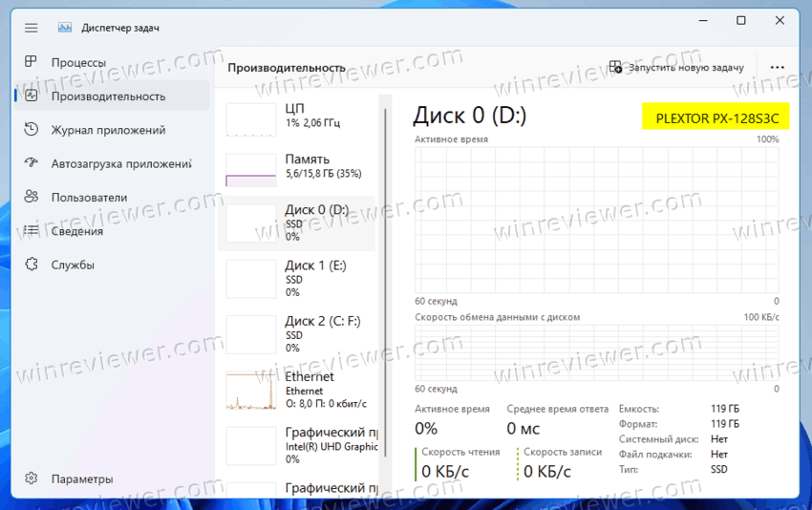Select the Производительность sidebar icon
Viewport: 812px width, 510px height.
pyautogui.click(x=32, y=96)
